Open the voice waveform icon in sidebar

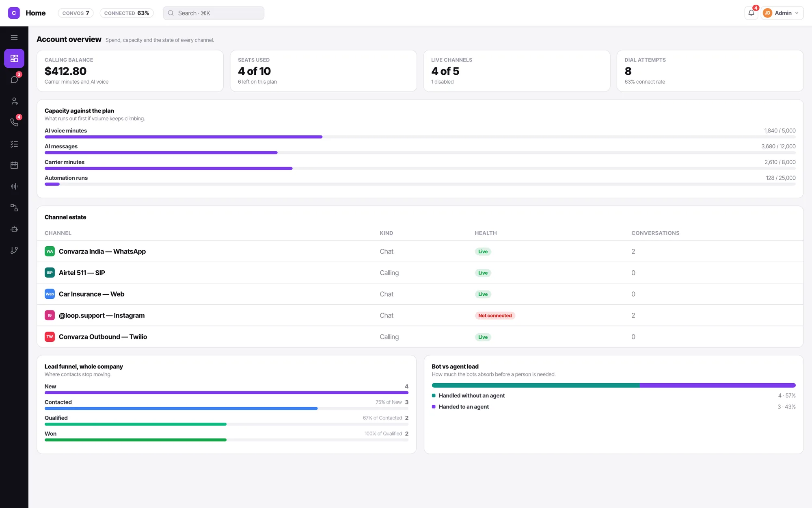[14, 186]
